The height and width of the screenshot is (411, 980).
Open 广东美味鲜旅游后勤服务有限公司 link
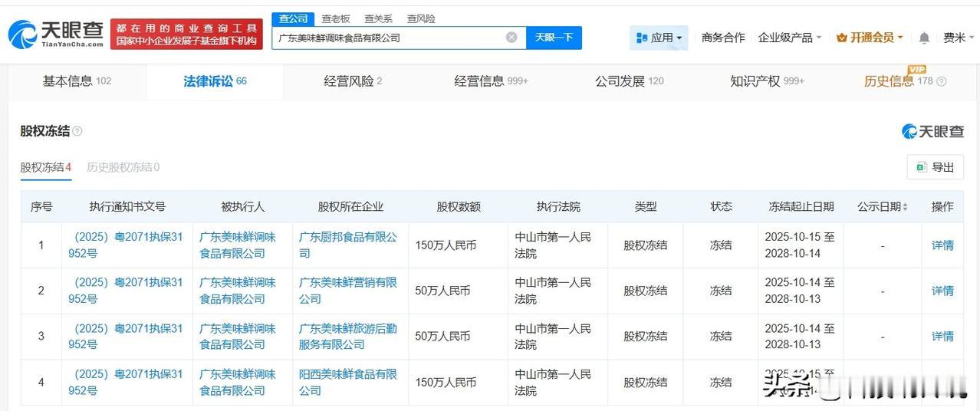coord(348,337)
